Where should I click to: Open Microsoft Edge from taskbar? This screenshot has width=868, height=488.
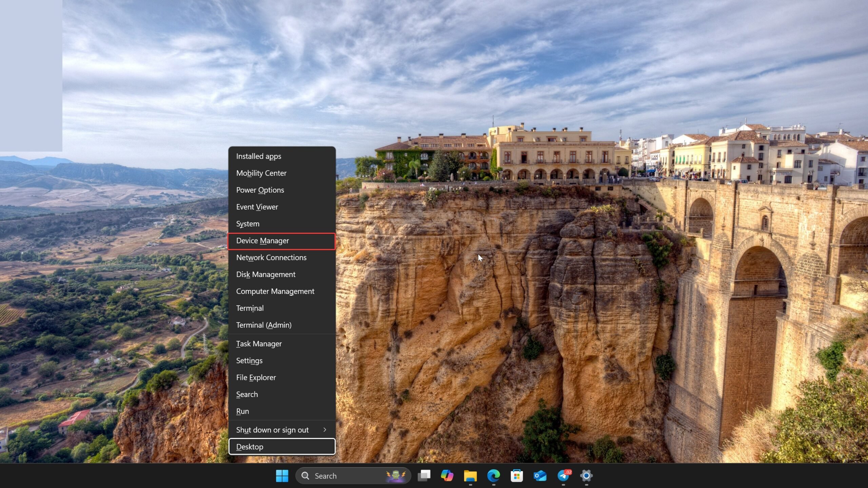493,475
